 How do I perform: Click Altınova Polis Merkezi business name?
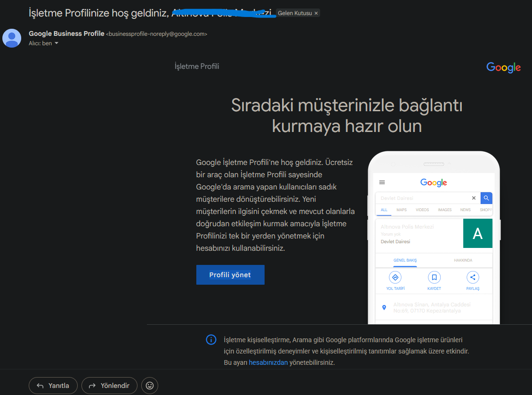407,227
